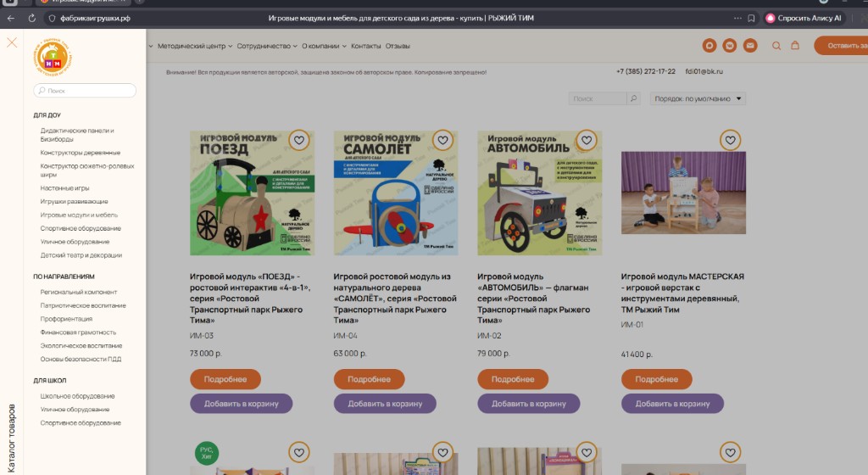
Task: Open Подробнее for the ПОЕЗД module
Action: (x=225, y=379)
